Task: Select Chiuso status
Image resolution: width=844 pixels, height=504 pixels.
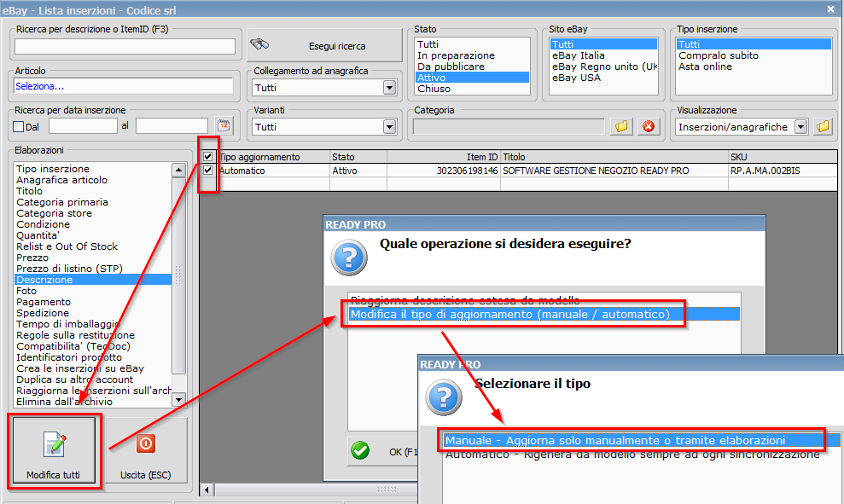Action: point(472,89)
